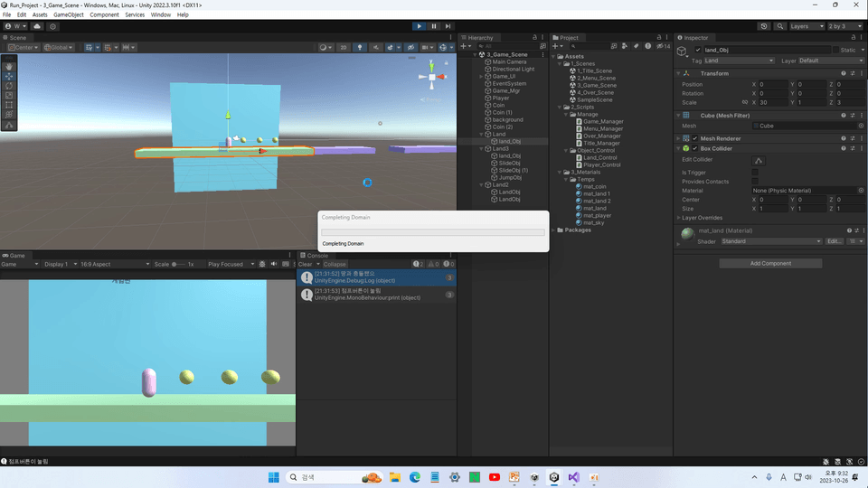The image size is (868, 488).
Task: Toggle the Box Collider enabled checkbox
Action: [694, 148]
